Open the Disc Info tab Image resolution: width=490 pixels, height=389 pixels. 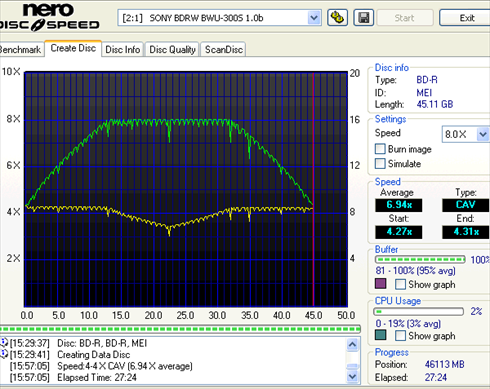pyautogui.click(x=123, y=50)
